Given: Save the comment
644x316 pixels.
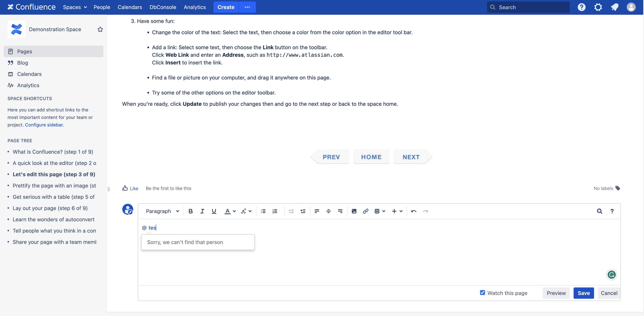Looking at the screenshot, I should [583, 293].
